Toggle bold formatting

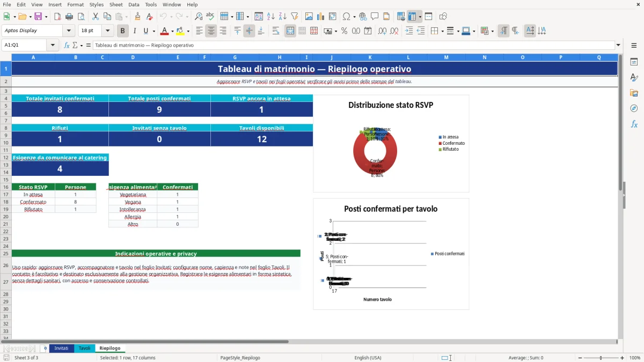(123, 31)
